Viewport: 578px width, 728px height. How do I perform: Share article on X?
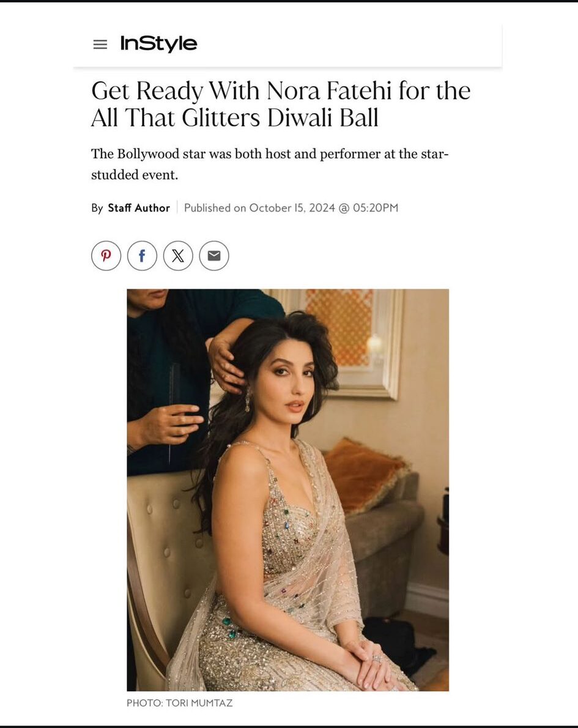pyautogui.click(x=178, y=256)
